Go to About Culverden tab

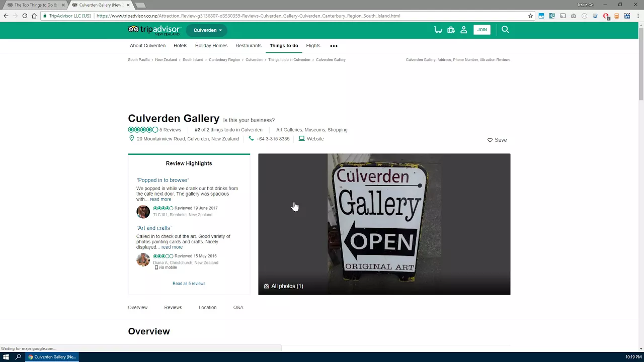pos(147,46)
